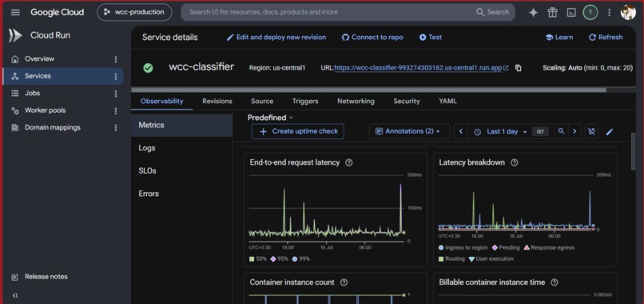Image resolution: width=644 pixels, height=304 pixels.
Task: Click the Google Cloud logo
Action: (x=57, y=12)
